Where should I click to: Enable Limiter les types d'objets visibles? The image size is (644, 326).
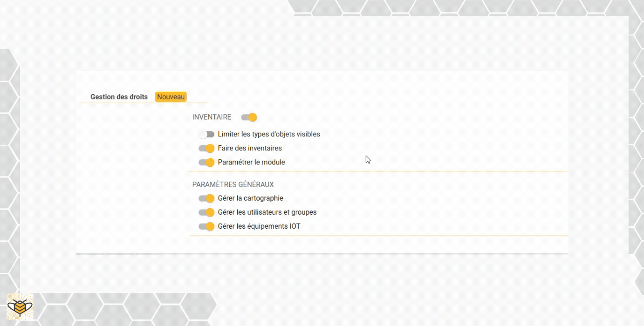pos(206,135)
